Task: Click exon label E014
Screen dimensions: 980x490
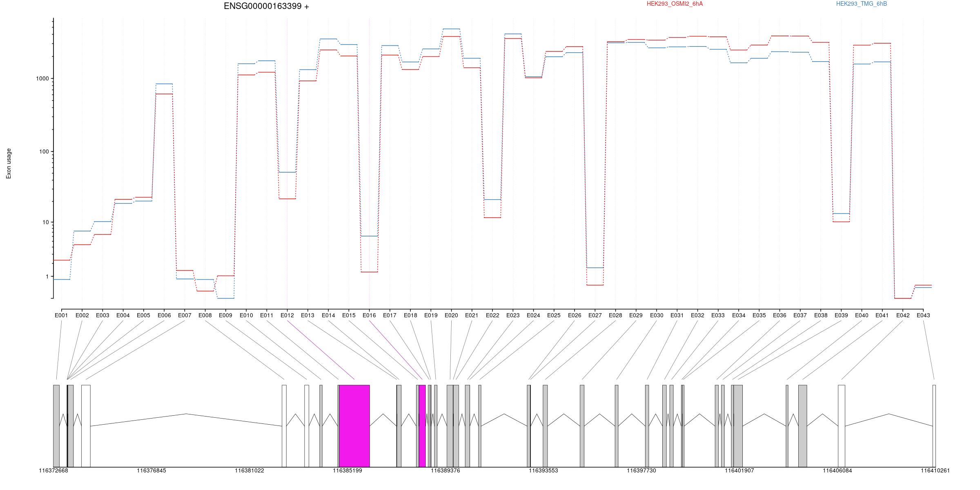Action: [x=328, y=315]
